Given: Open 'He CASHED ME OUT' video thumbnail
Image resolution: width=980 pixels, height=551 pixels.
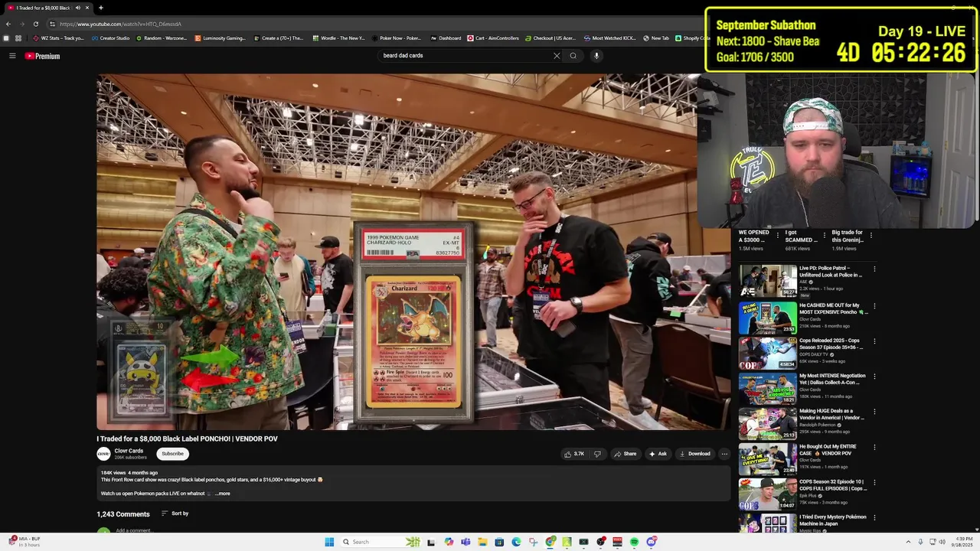Looking at the screenshot, I should click(767, 317).
